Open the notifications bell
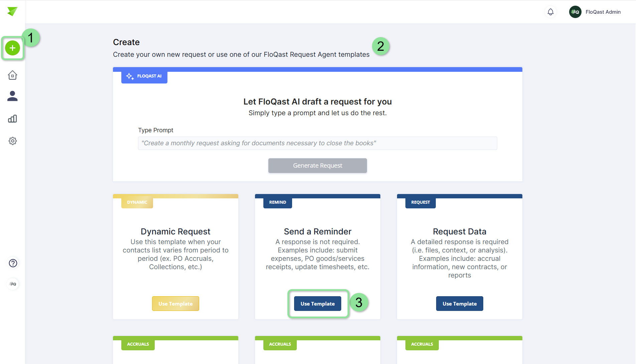 pyautogui.click(x=551, y=12)
